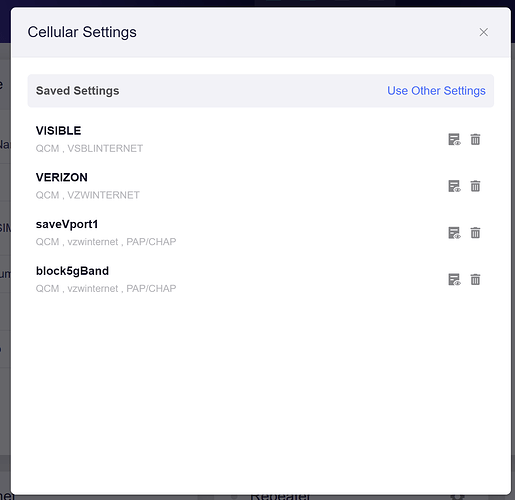The width and height of the screenshot is (515, 500).
Task: Delete the VISIBLE saved setting
Action: tap(475, 139)
